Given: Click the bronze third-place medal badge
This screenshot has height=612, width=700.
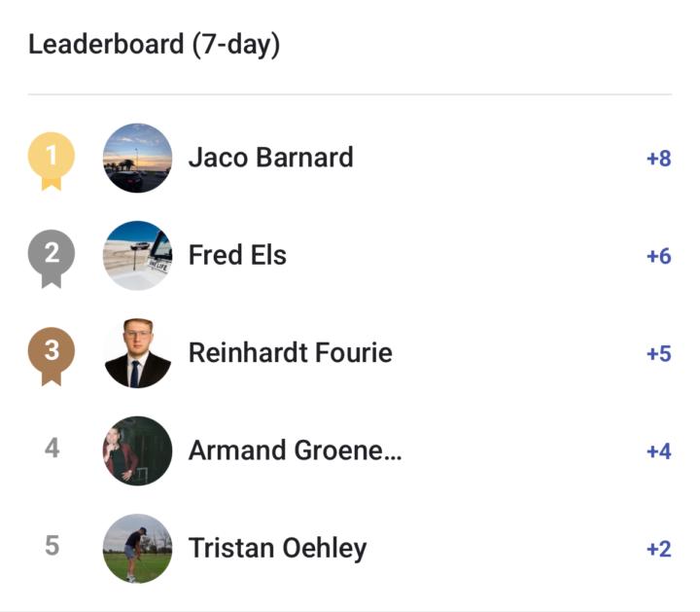Looking at the screenshot, I should point(52,353).
